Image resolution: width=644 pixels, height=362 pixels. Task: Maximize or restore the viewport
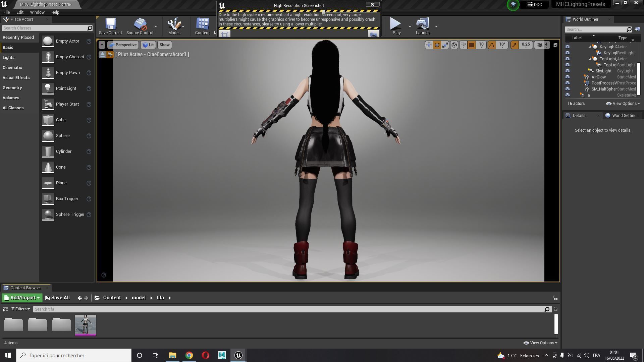pyautogui.click(x=555, y=45)
